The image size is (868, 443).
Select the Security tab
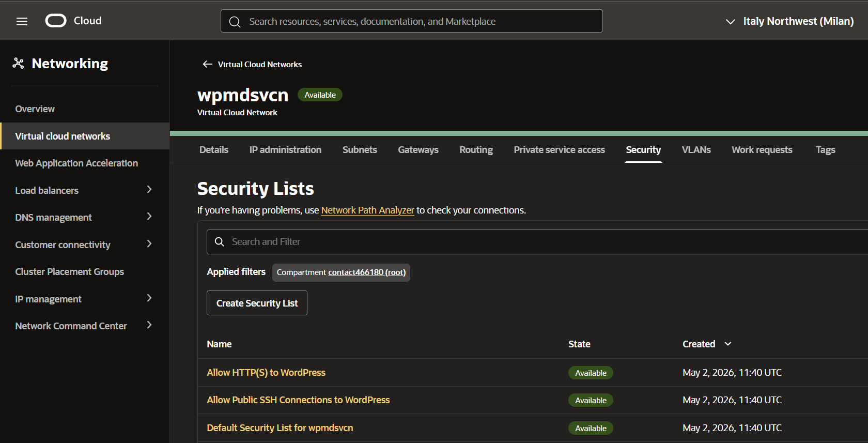click(643, 150)
